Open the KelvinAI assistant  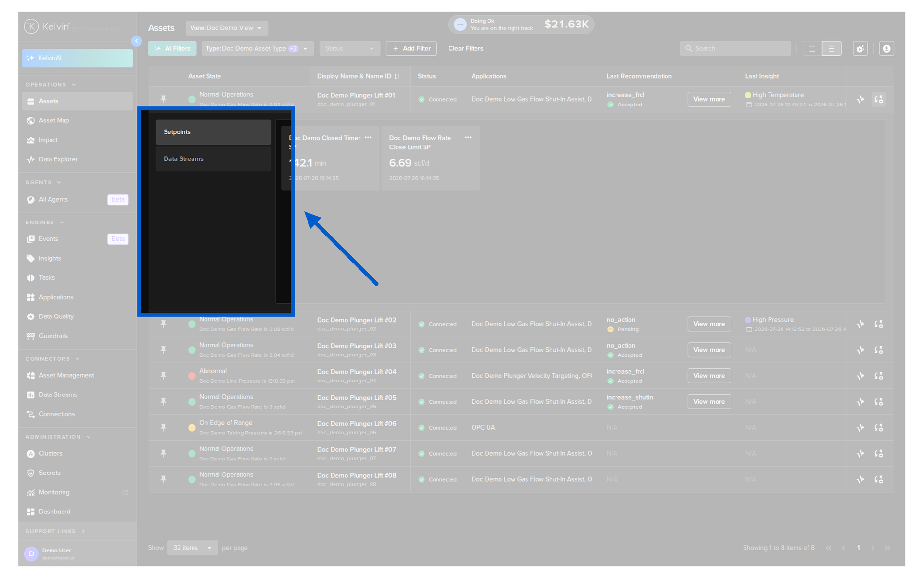(77, 58)
